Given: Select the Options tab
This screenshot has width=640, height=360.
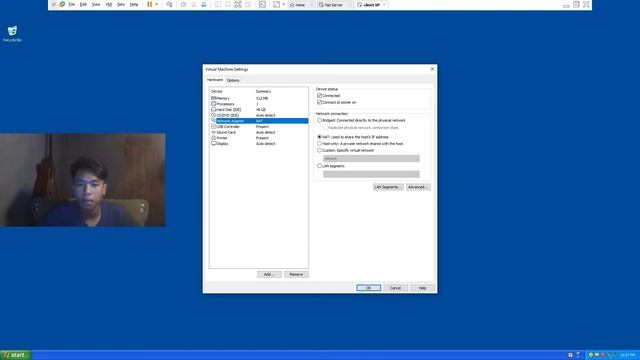Looking at the screenshot, I should pos(233,80).
